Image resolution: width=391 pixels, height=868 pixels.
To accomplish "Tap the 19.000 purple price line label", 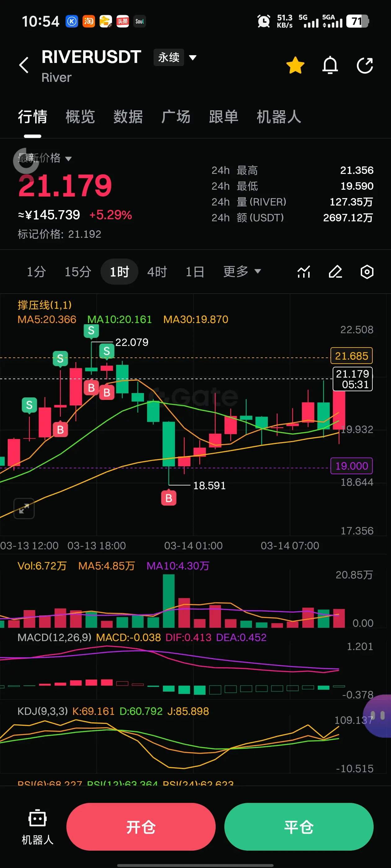I will [352, 466].
